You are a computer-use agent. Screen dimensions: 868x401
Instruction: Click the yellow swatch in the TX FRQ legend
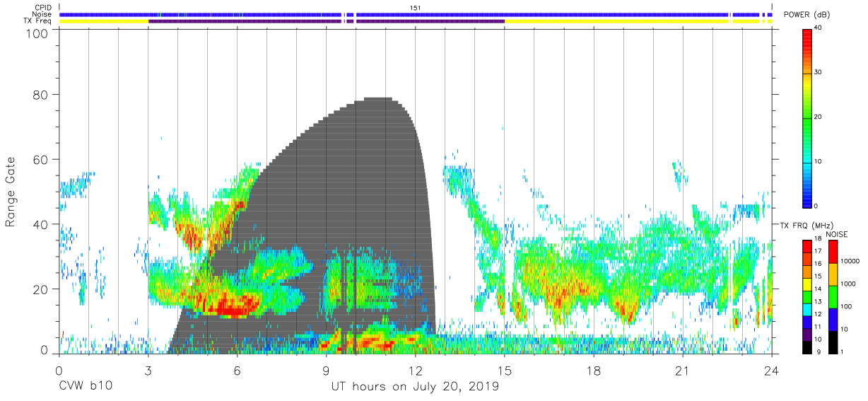pos(807,284)
